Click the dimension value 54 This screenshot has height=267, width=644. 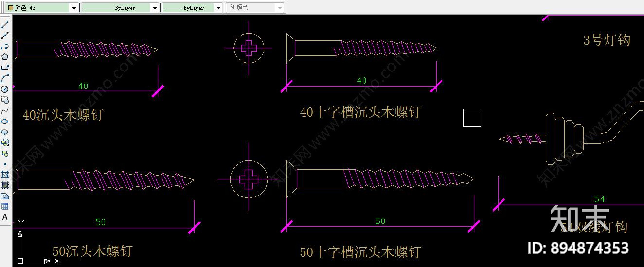click(599, 199)
